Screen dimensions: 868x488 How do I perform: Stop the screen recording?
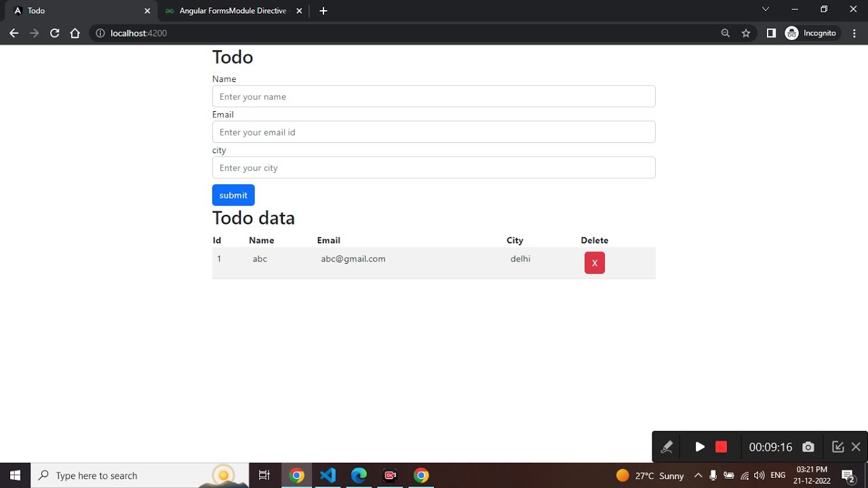[721, 447]
